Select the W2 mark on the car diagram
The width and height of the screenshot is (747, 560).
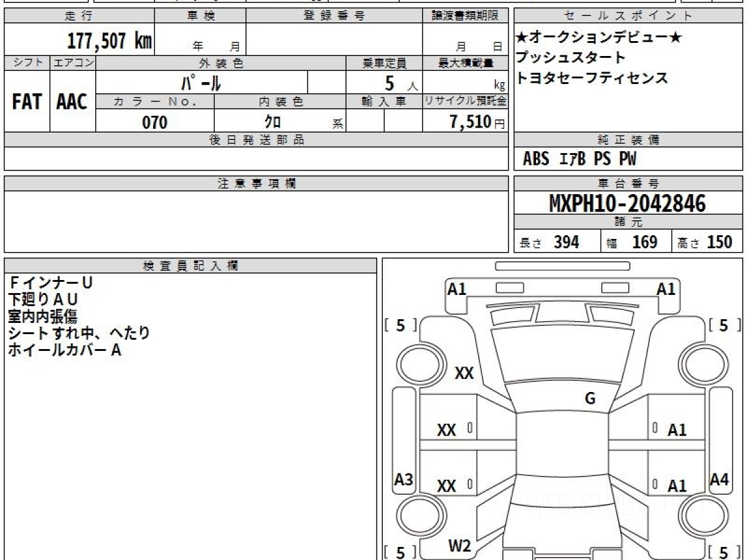(459, 546)
